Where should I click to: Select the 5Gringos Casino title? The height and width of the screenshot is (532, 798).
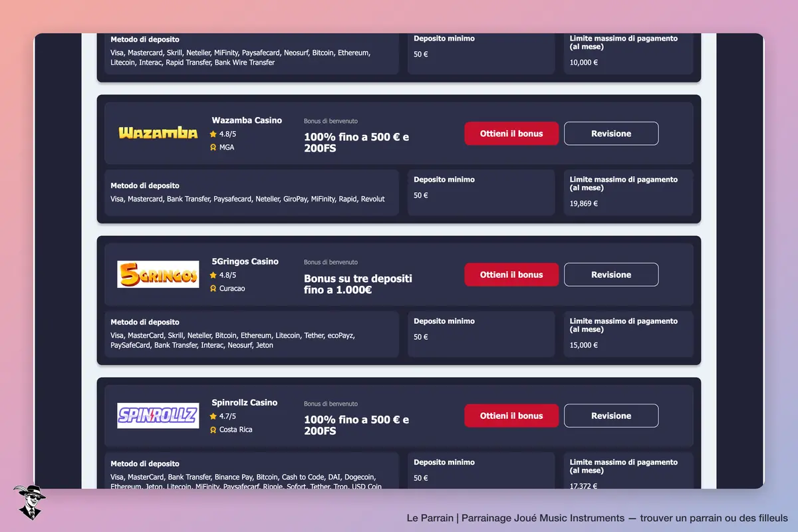[245, 261]
